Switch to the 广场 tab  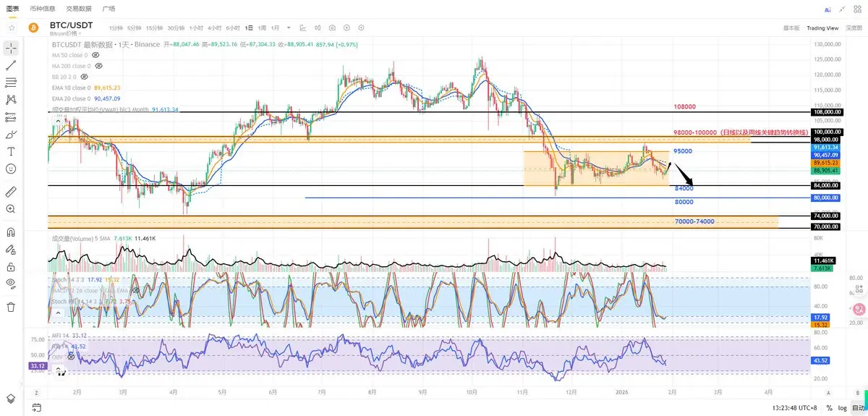(109, 9)
